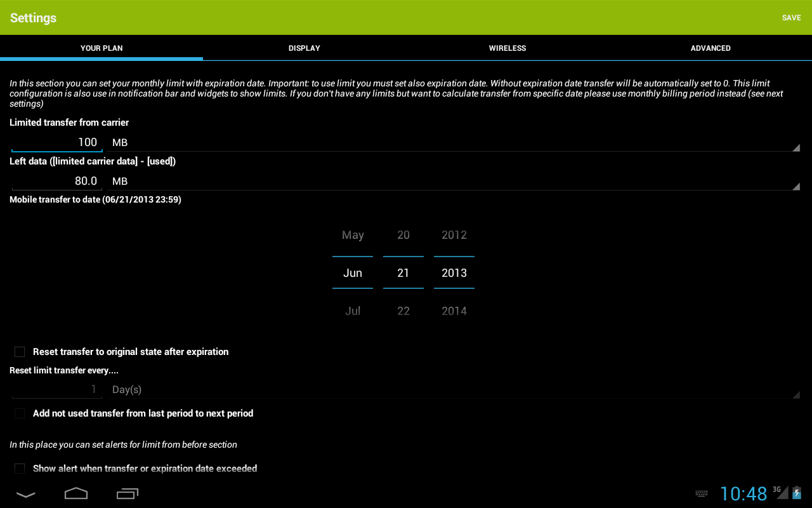Select previous month May in date picker
The image size is (812, 508).
click(353, 235)
